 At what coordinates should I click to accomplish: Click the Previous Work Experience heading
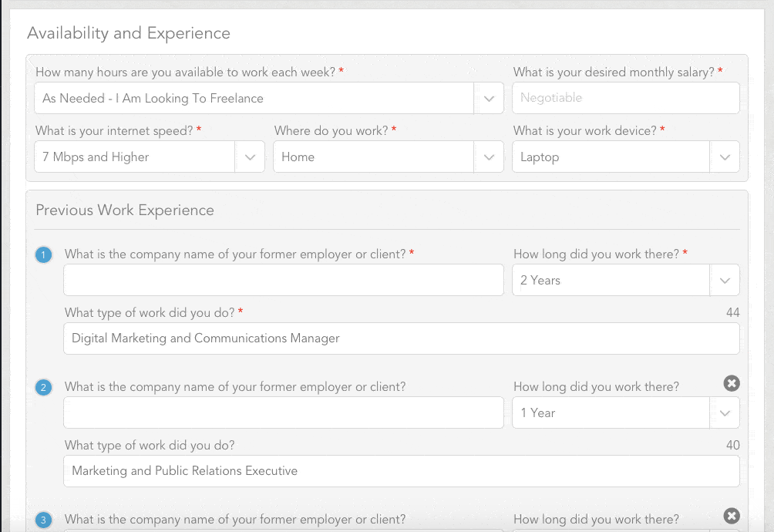125,210
